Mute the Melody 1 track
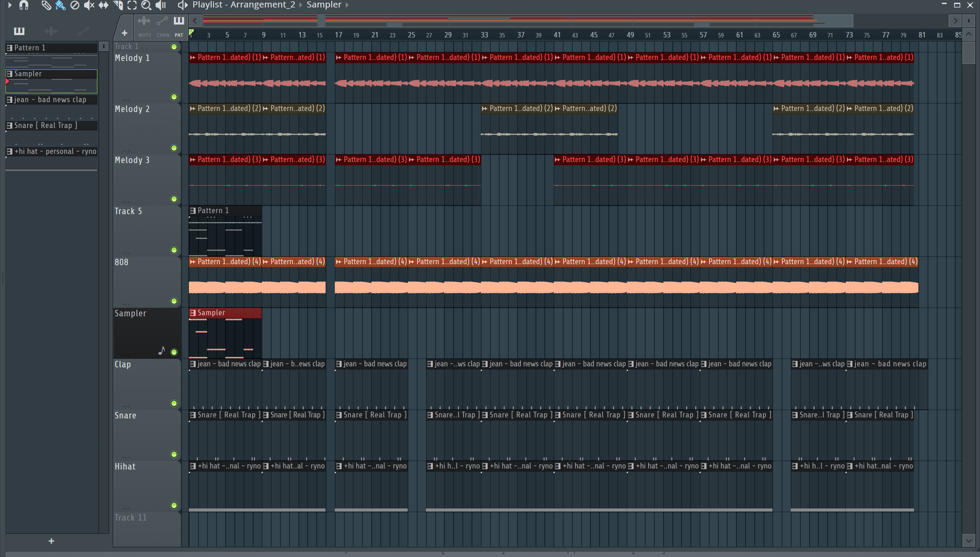 pyautogui.click(x=174, y=97)
